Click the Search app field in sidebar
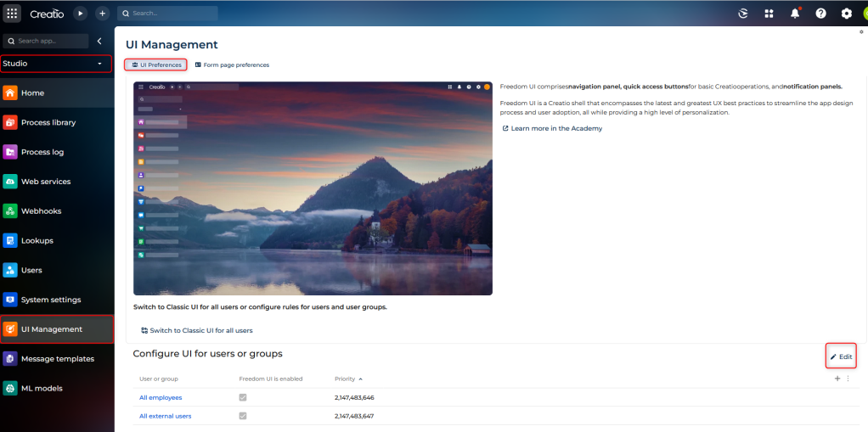 click(x=45, y=41)
